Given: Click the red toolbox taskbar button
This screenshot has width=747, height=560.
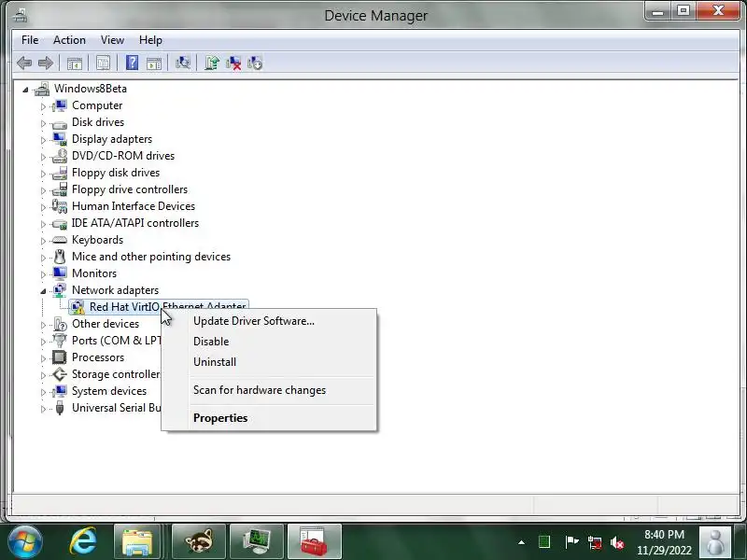Looking at the screenshot, I should [x=315, y=541].
